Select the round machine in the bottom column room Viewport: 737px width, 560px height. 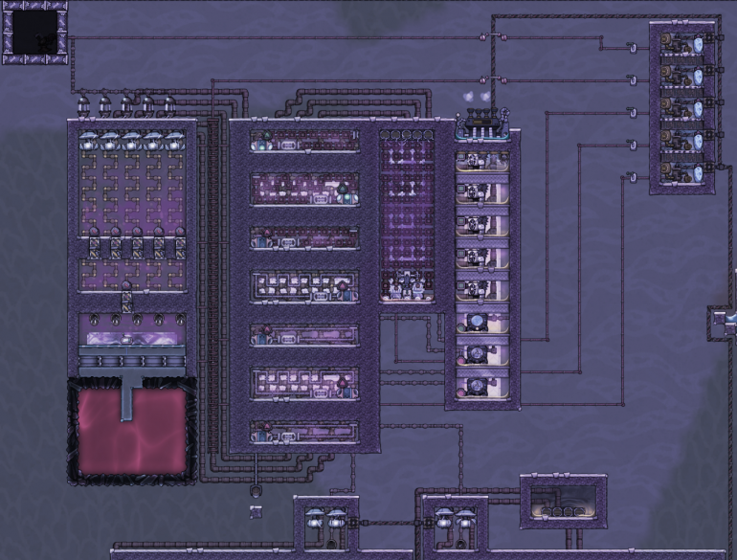tap(476, 387)
